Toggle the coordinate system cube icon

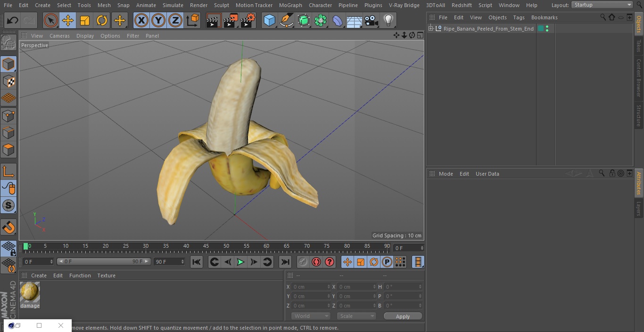(193, 20)
